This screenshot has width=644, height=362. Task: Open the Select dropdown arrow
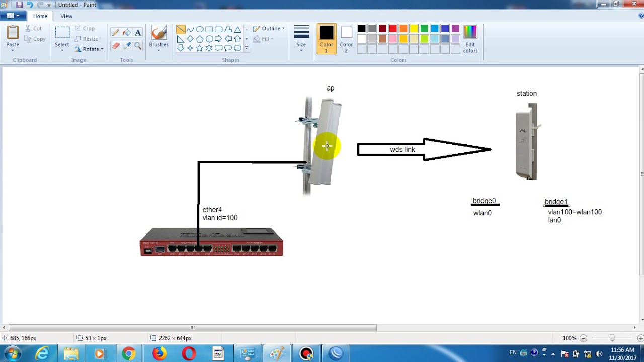[x=62, y=50]
